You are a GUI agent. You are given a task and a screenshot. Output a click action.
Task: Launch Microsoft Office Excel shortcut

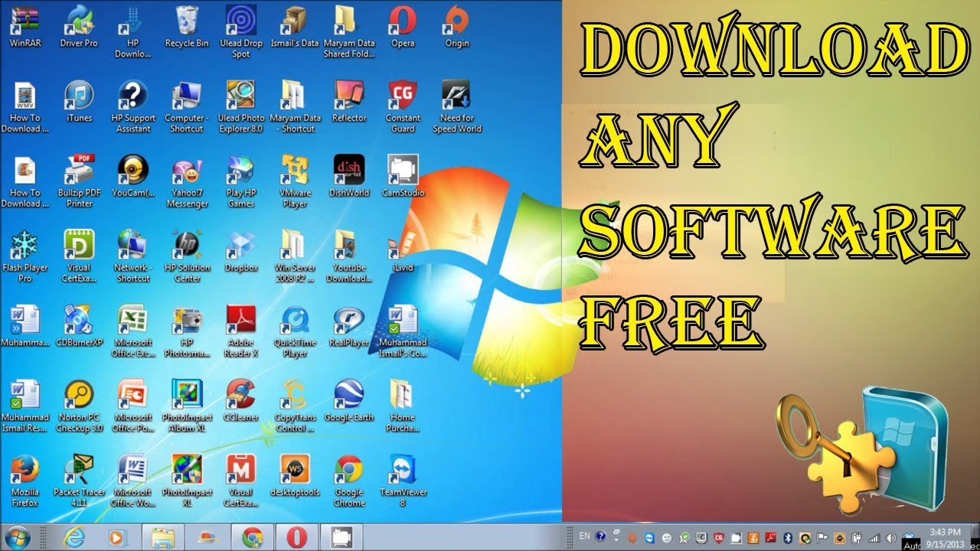coord(133,331)
